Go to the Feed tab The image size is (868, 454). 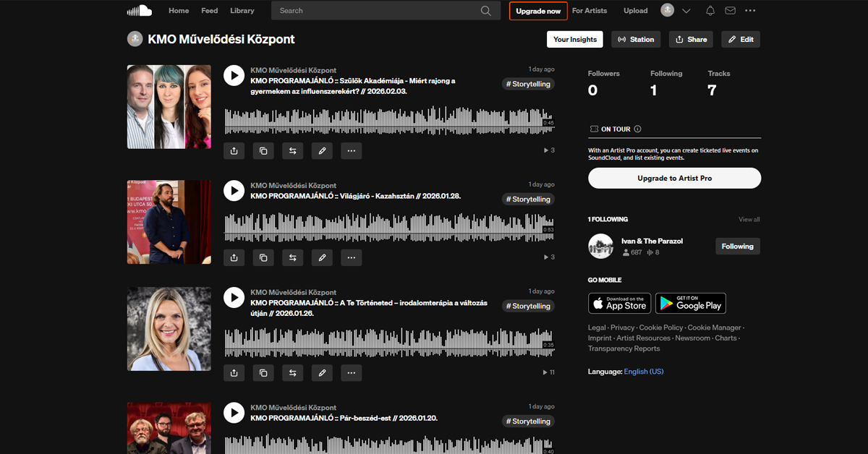209,11
